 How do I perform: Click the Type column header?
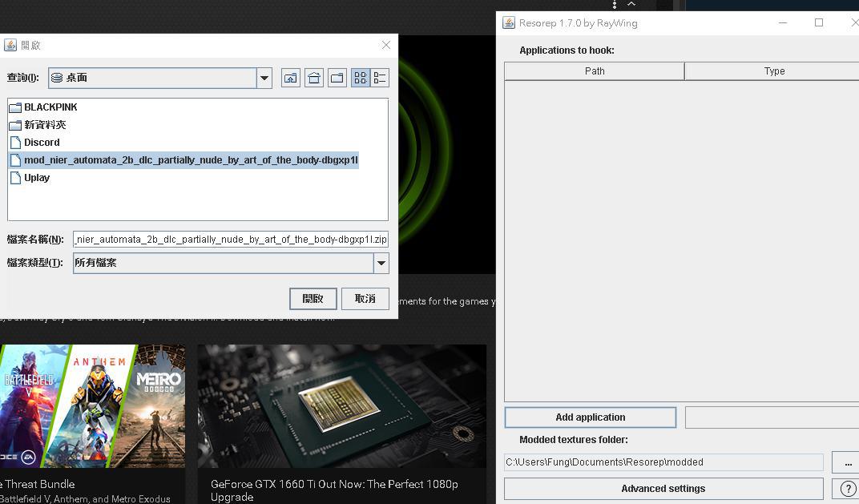coord(773,71)
